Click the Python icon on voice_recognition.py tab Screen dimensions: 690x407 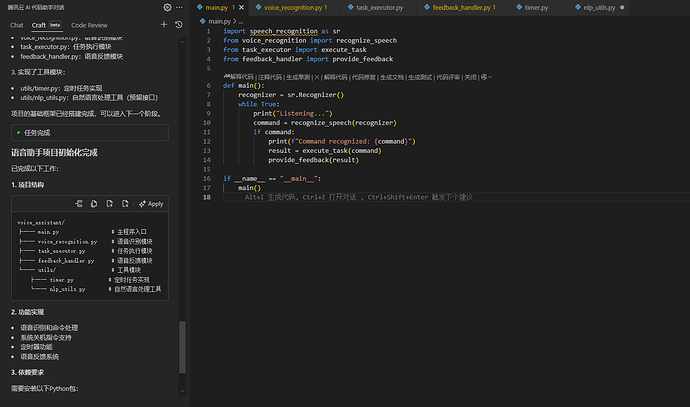(x=258, y=7)
